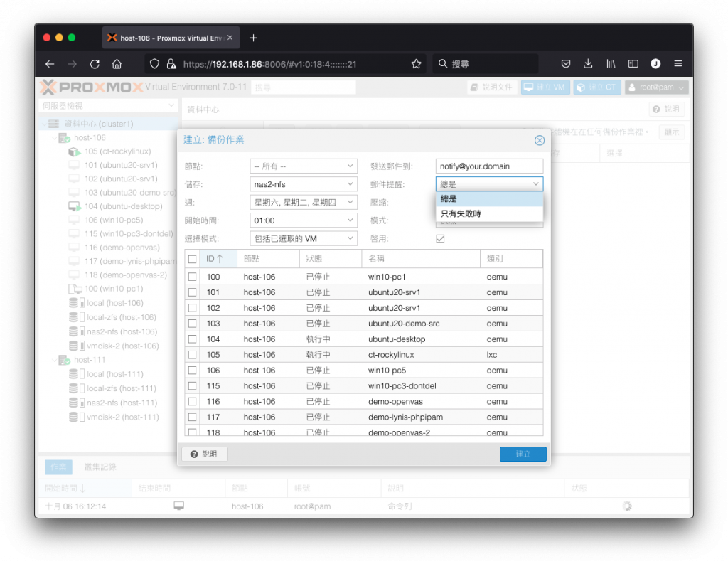Sort by 名稱 name column header
Image resolution: width=728 pixels, height=564 pixels.
coord(421,259)
